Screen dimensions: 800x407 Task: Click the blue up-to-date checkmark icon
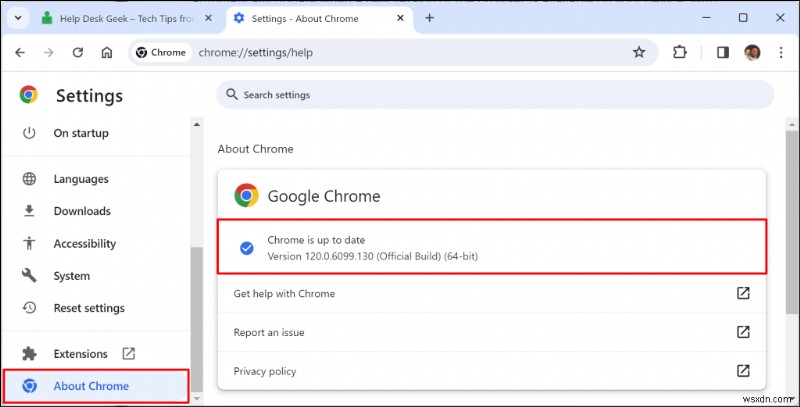[x=246, y=248]
